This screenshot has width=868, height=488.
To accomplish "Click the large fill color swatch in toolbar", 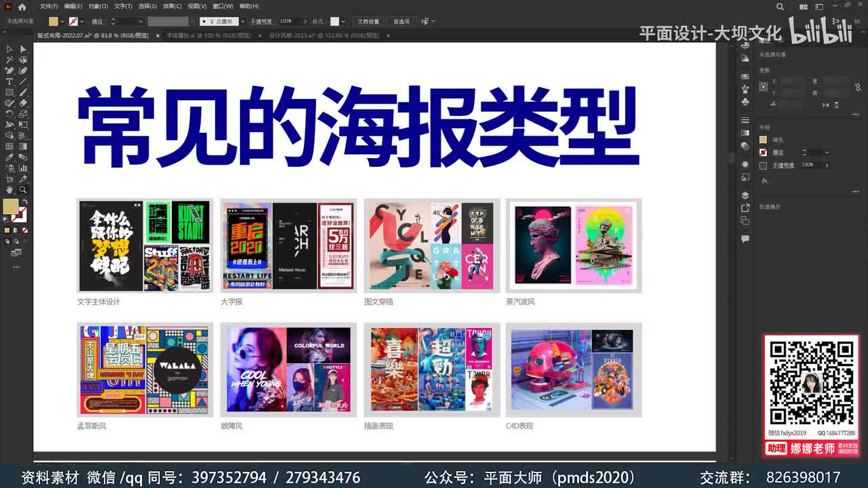I will pyautogui.click(x=10, y=205).
